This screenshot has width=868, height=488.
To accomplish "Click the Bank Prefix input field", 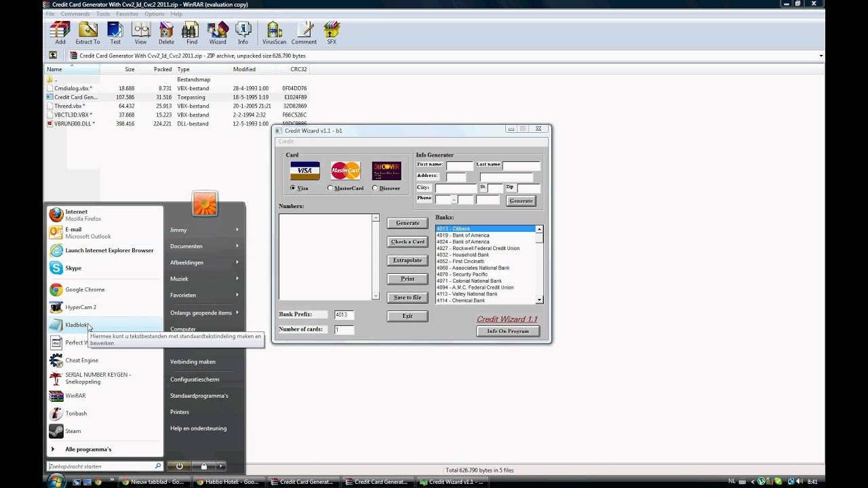I will (343, 314).
